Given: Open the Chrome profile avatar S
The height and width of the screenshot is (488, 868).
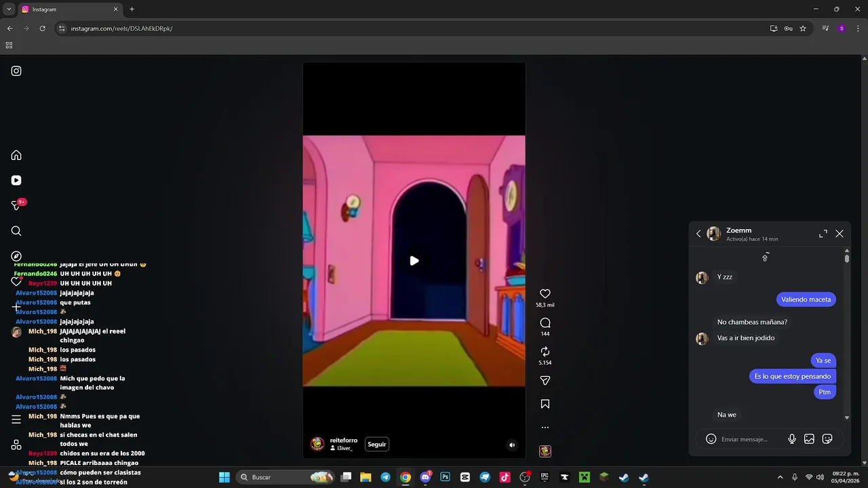Looking at the screenshot, I should pos(842,28).
